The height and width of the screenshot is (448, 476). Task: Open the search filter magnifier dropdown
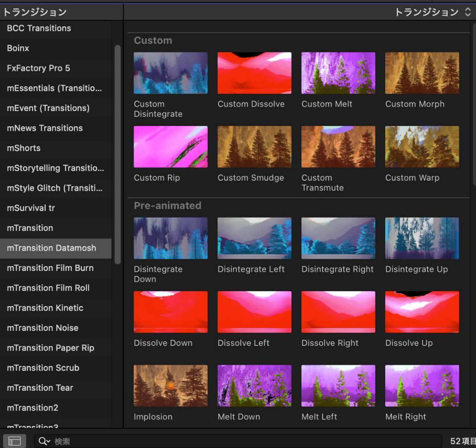(x=44, y=441)
